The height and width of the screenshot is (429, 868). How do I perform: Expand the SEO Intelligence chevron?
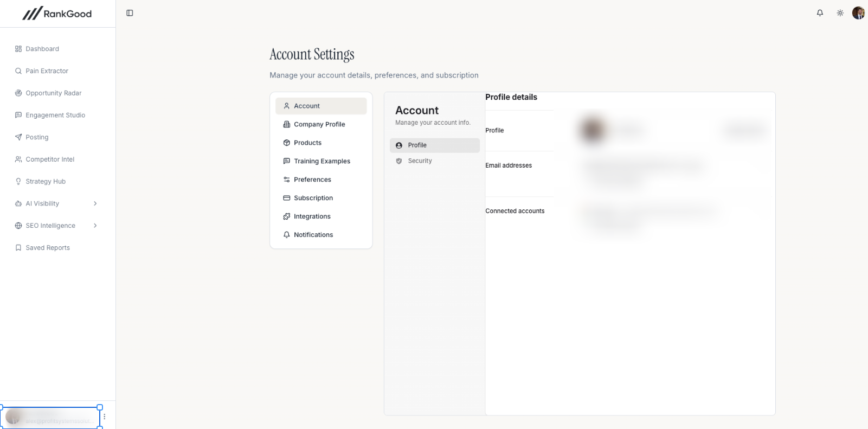click(95, 226)
